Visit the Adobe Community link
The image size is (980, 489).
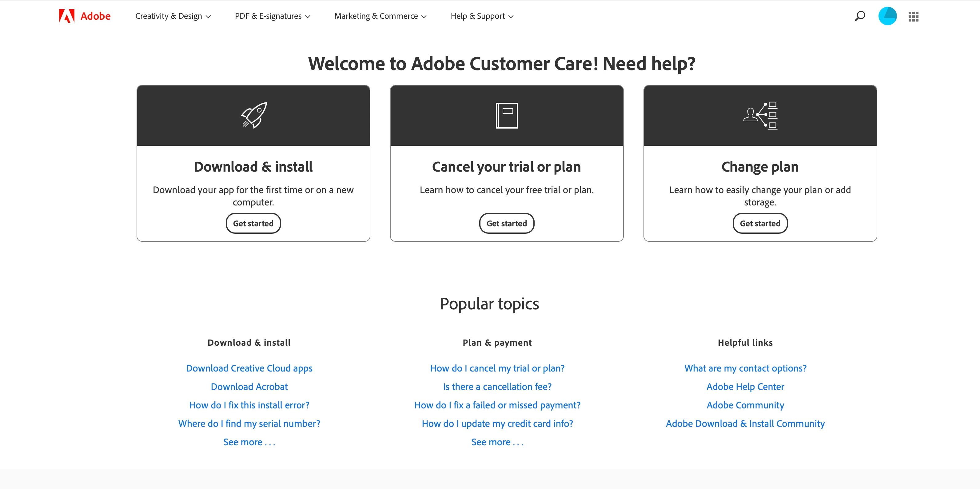[x=745, y=405]
